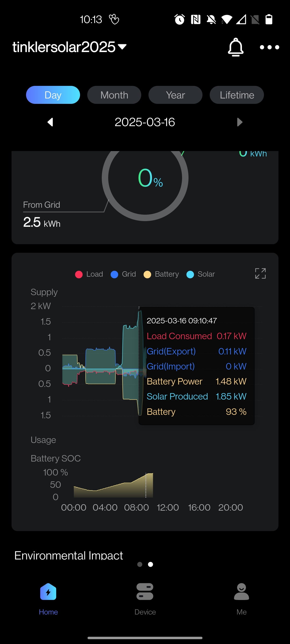Tap the Home lightning icon
This screenshot has width=290, height=644.
[x=48, y=592]
